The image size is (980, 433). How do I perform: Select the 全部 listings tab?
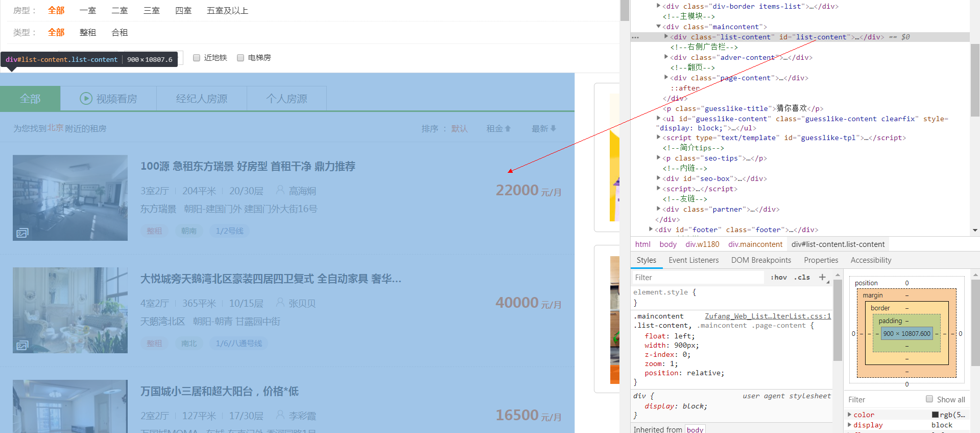pyautogui.click(x=30, y=99)
